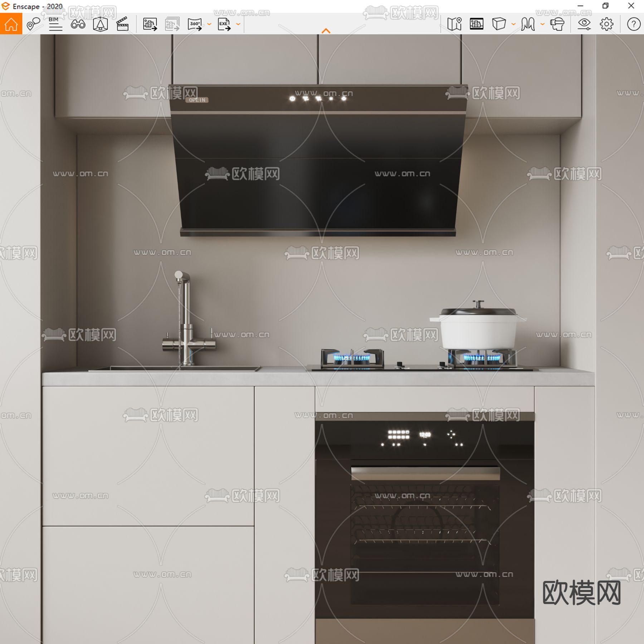This screenshot has height=644, width=644.
Task: Expand the projection mode dropdown arrow
Action: [512, 24]
